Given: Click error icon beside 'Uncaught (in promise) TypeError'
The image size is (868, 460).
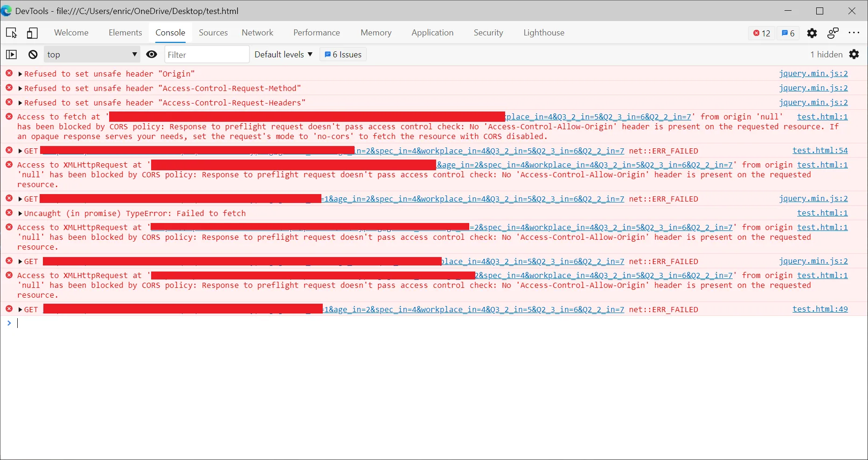Looking at the screenshot, I should click(9, 213).
